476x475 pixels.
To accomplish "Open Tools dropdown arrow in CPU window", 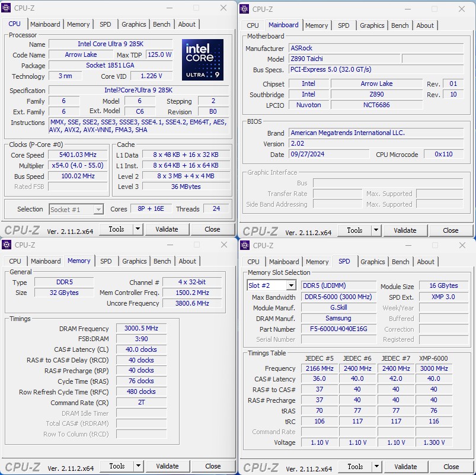I will tap(138, 229).
